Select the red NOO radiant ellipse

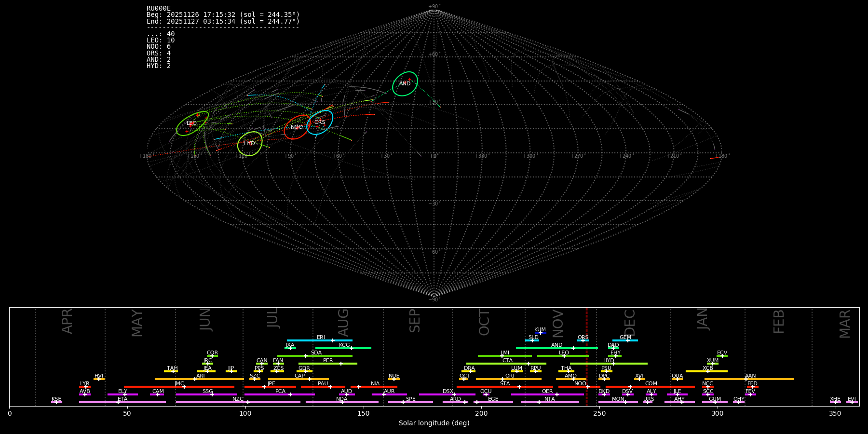click(x=297, y=127)
